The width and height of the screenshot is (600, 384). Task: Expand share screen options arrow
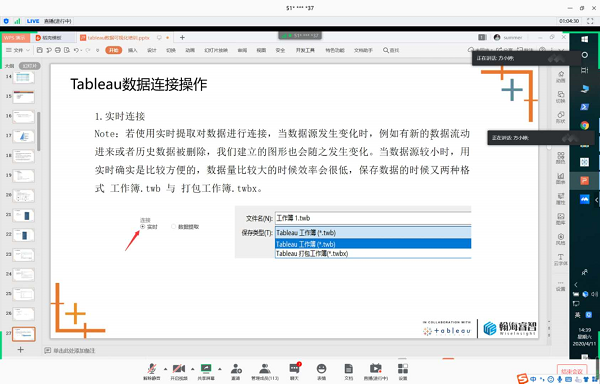(x=220, y=369)
